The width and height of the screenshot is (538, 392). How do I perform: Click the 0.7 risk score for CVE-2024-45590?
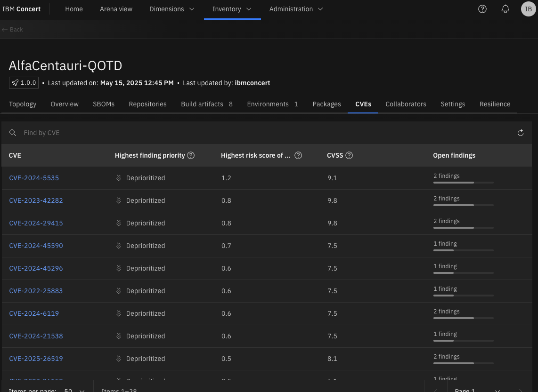point(226,246)
